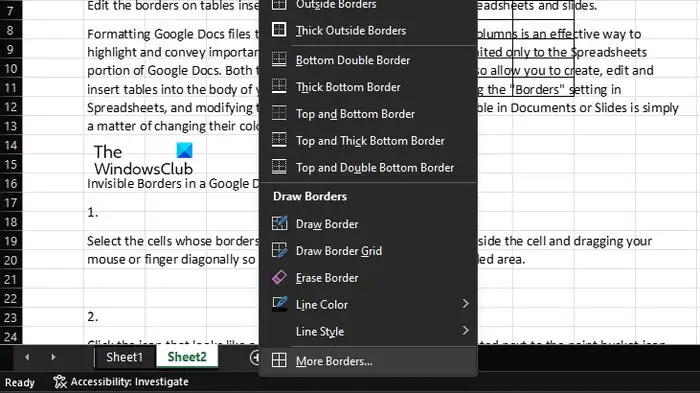Expand the Line Color submenu arrow
The height and width of the screenshot is (393, 700).
pos(465,304)
